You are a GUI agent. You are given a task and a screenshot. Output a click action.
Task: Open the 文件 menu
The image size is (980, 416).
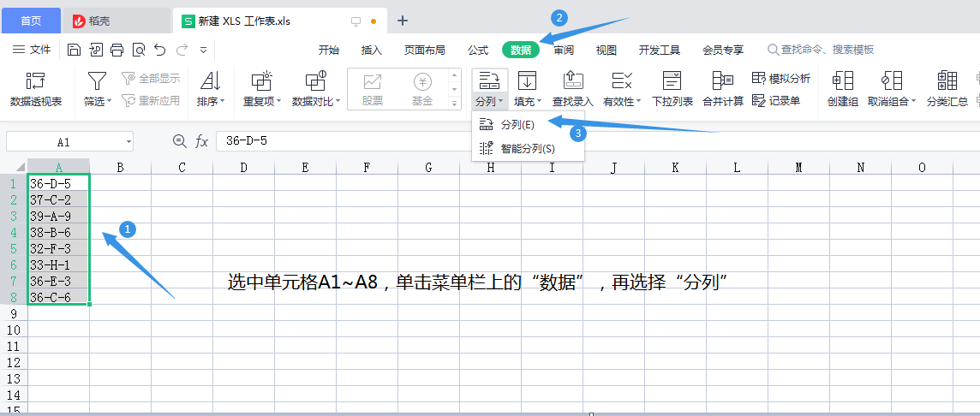tap(32, 50)
